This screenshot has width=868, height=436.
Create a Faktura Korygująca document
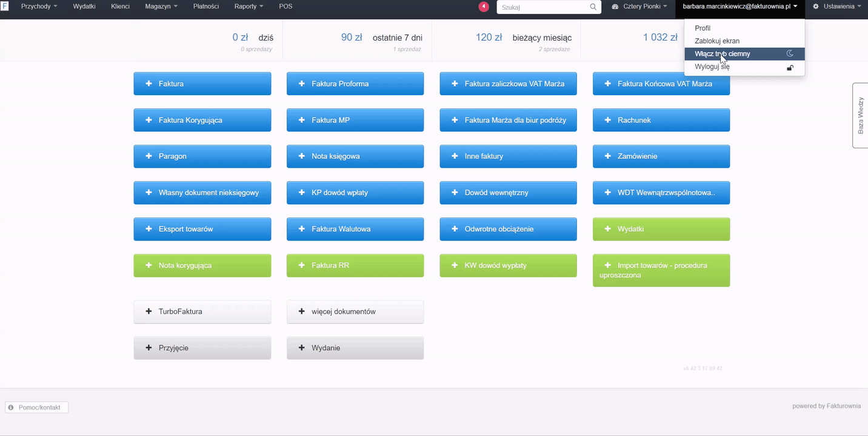(x=202, y=120)
